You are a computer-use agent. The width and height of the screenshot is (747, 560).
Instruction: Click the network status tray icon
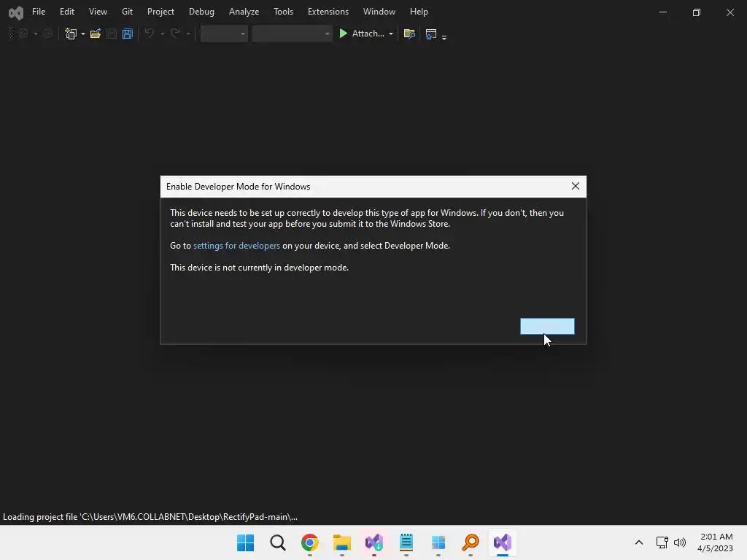(662, 542)
